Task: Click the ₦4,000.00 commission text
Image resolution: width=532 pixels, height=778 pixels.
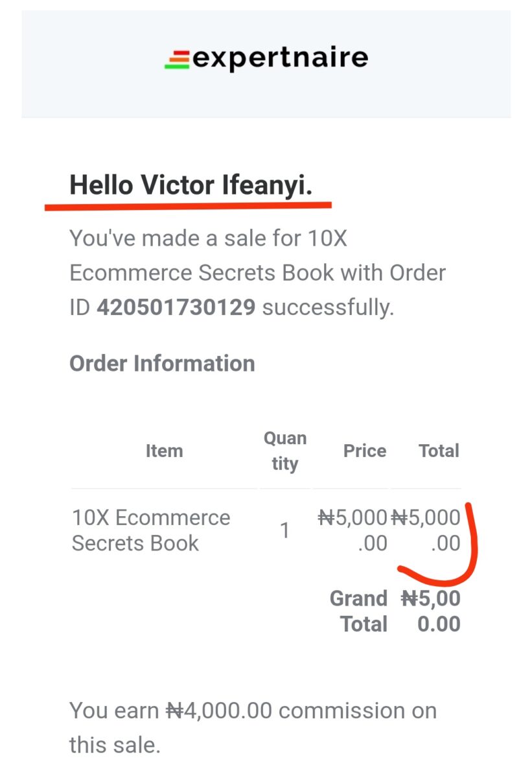Action: (x=218, y=711)
